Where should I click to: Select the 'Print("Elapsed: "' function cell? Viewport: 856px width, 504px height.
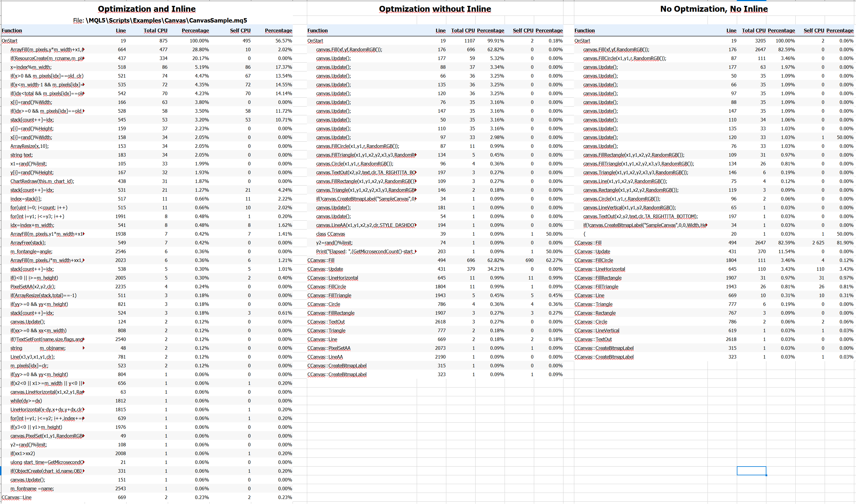click(x=366, y=252)
